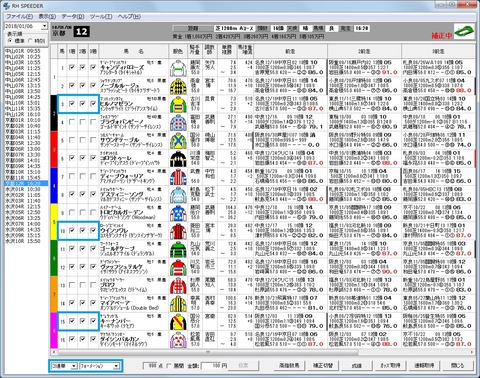Select 京都01R 10:10 in the race list
The image size is (480, 378).
[23, 120]
